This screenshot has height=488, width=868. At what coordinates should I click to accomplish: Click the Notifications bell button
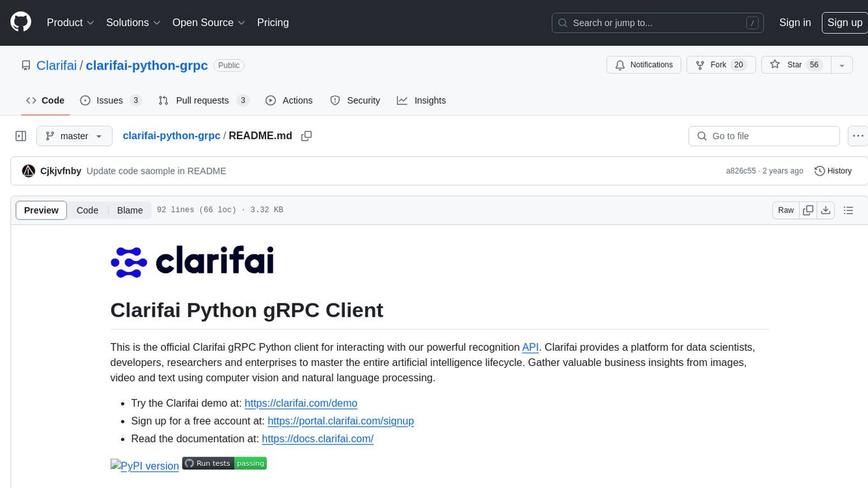643,65
